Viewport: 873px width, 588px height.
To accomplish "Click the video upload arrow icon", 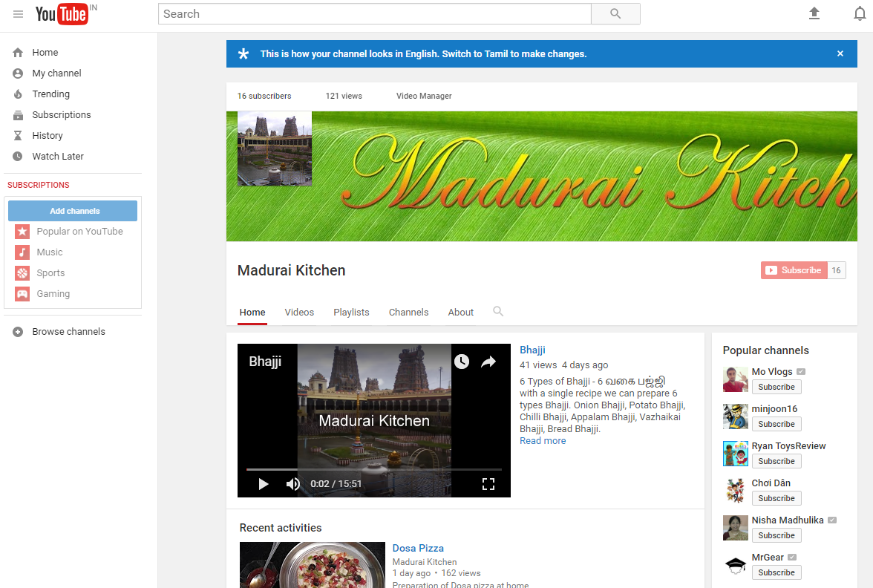I will (814, 13).
